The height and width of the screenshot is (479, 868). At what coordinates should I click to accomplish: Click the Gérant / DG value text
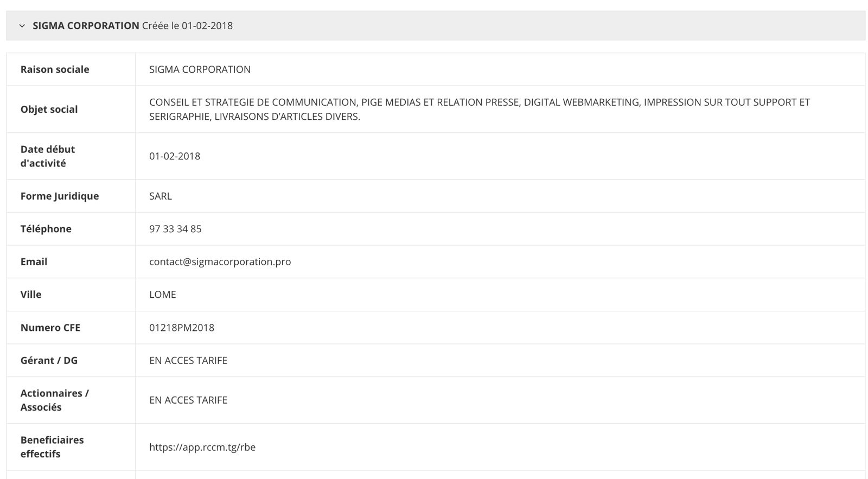coord(188,360)
